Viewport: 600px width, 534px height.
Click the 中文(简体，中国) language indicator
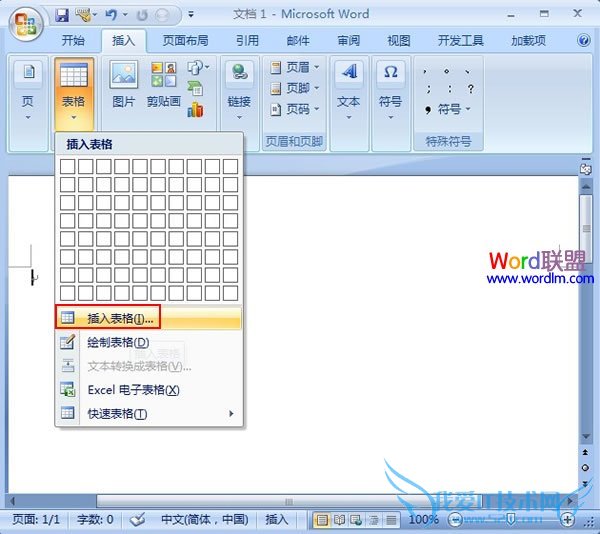coord(205,519)
